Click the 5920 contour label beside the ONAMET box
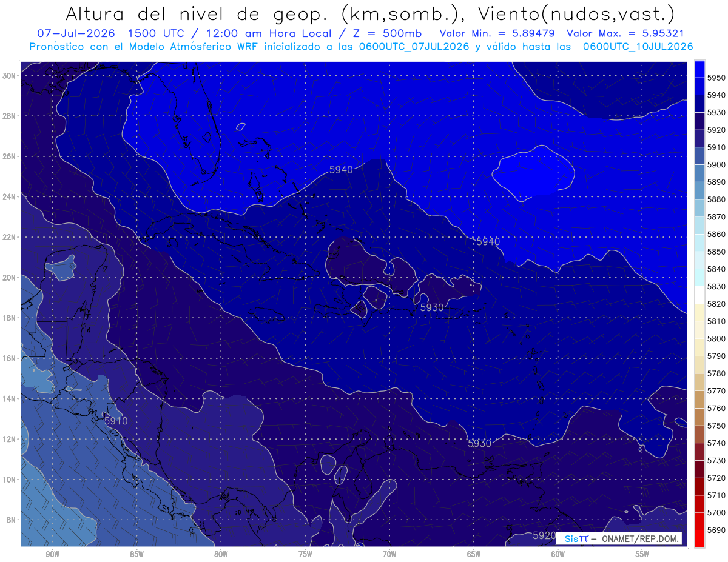The width and height of the screenshot is (728, 562). pyautogui.click(x=544, y=535)
